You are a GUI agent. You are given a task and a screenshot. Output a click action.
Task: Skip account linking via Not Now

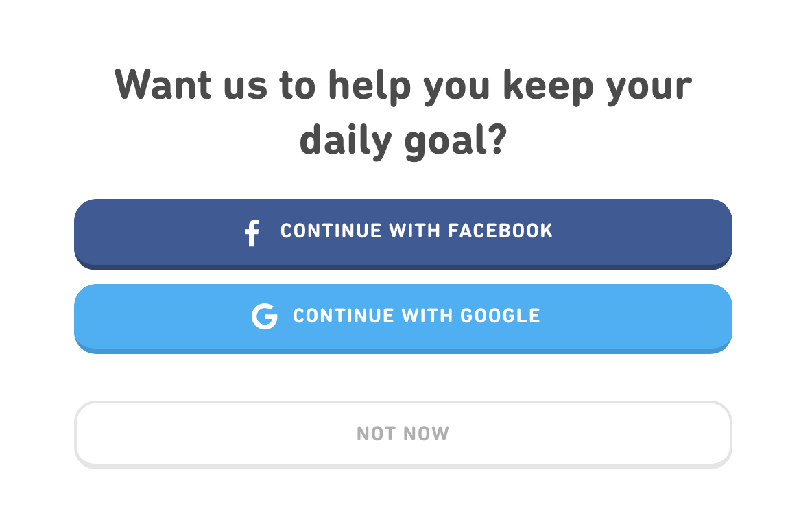coord(403,434)
